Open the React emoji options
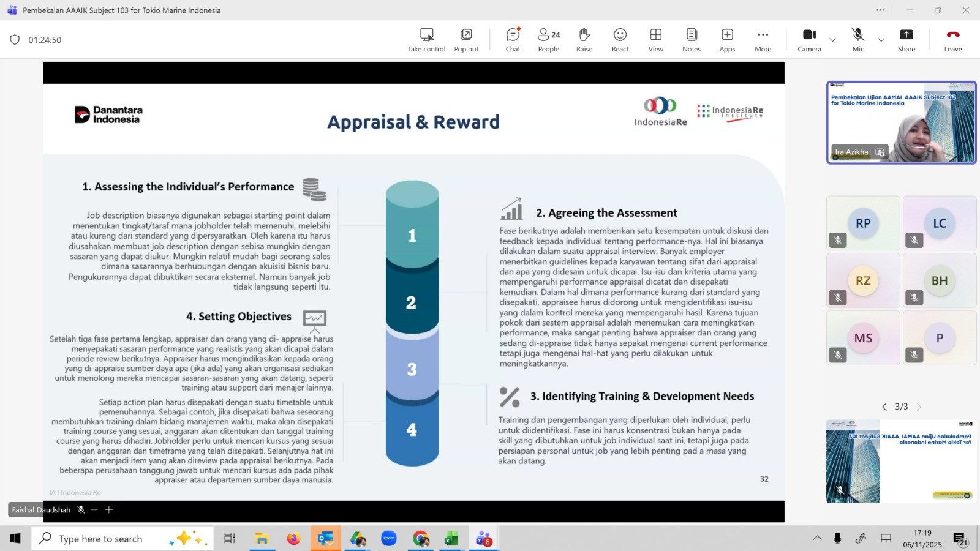The image size is (980, 551). [x=620, y=40]
